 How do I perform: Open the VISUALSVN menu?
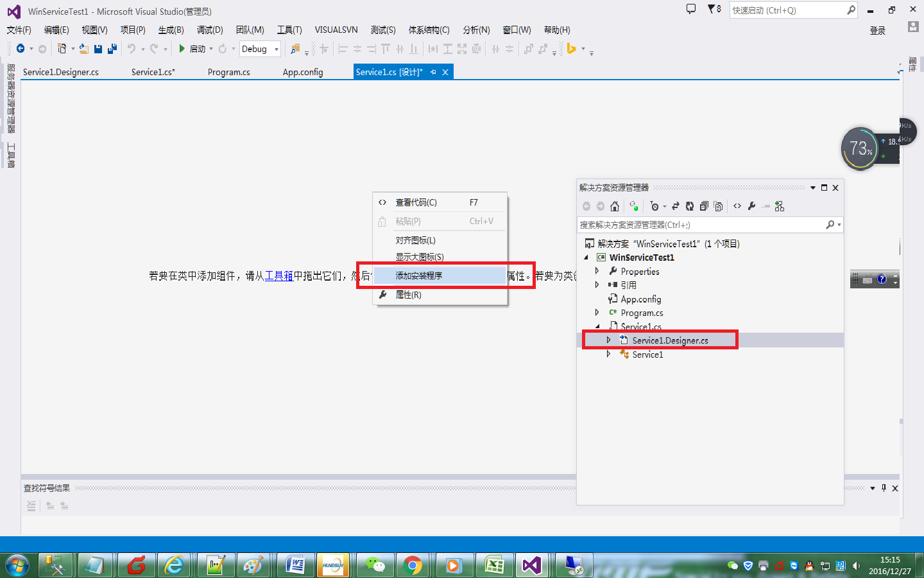[336, 30]
